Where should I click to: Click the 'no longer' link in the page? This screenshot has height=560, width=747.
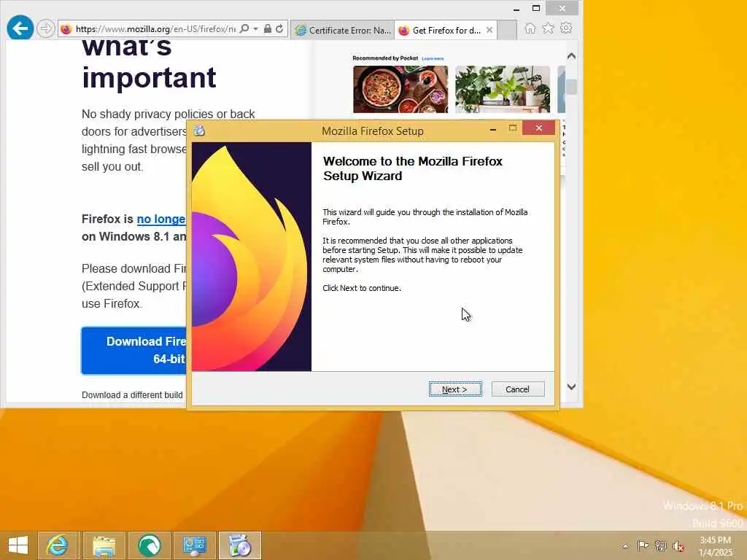[x=161, y=219]
